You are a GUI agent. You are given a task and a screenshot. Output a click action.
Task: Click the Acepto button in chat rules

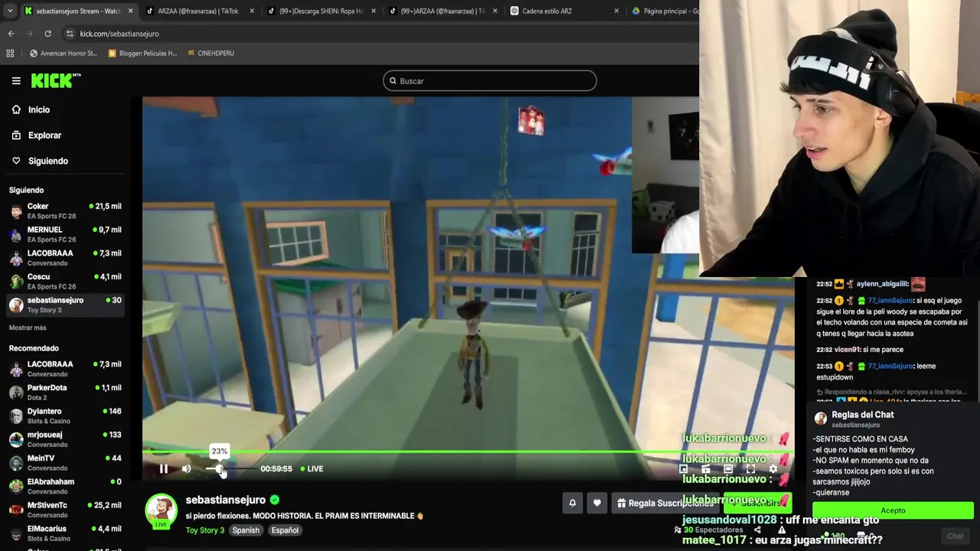[x=893, y=510]
